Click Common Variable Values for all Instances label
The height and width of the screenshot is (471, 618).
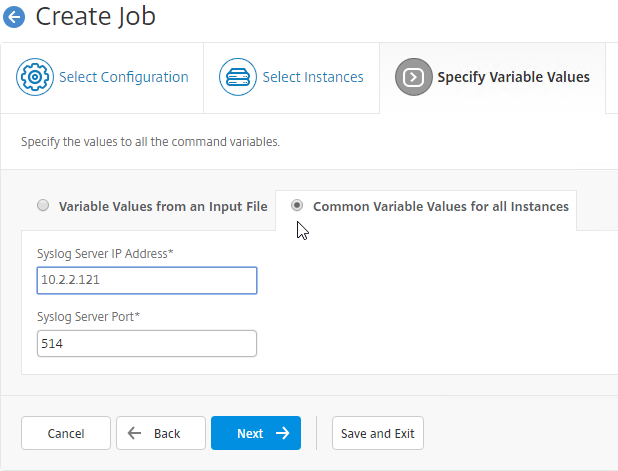click(x=441, y=207)
